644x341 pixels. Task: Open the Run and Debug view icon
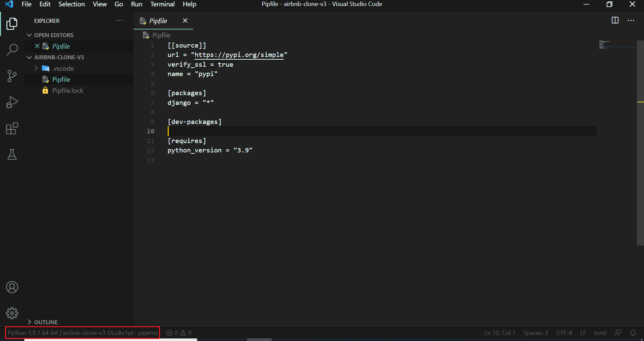[12, 102]
